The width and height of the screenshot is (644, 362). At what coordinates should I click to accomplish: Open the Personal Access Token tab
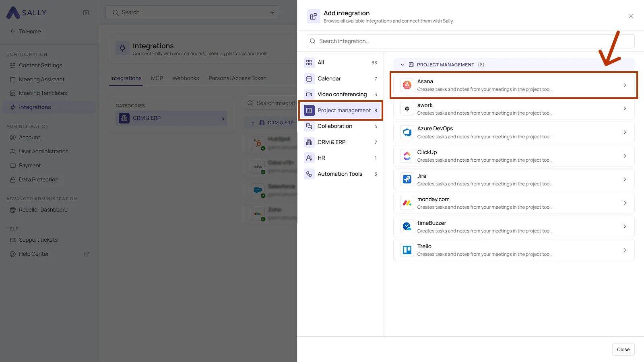tap(237, 78)
